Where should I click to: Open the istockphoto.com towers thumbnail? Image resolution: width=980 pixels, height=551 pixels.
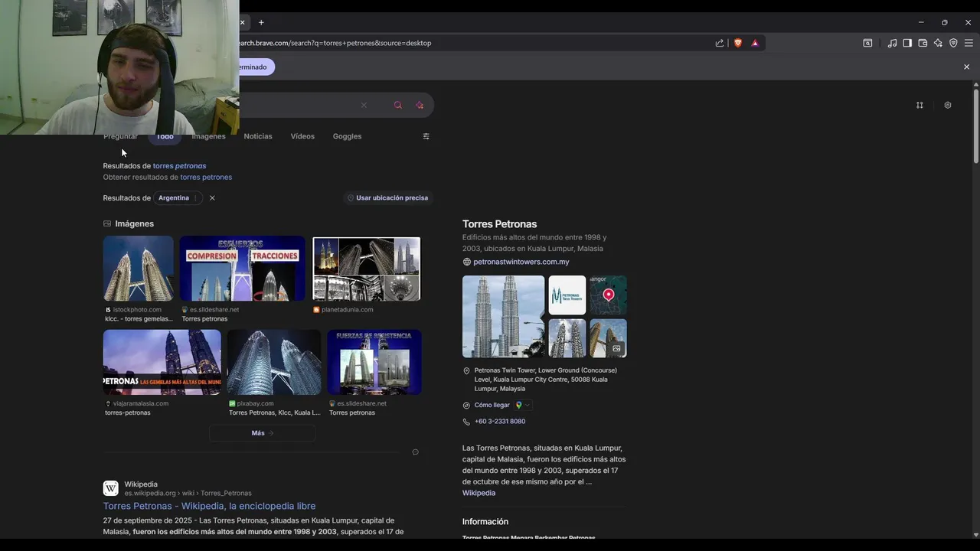139,269
